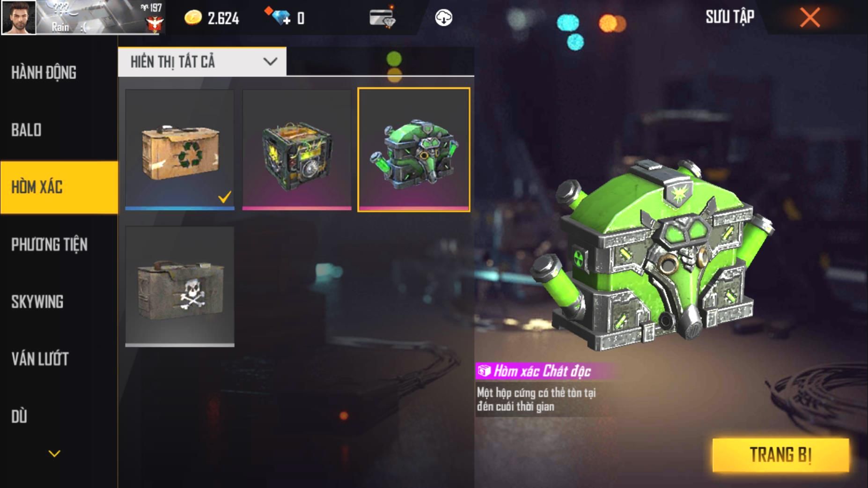Open the player avatar profile picture
The image size is (868, 488).
point(19,17)
